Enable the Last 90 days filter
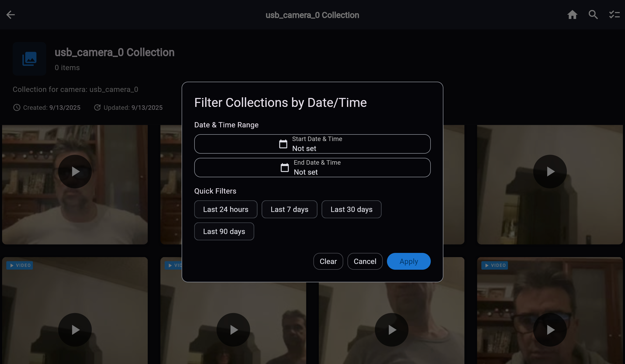 click(224, 231)
